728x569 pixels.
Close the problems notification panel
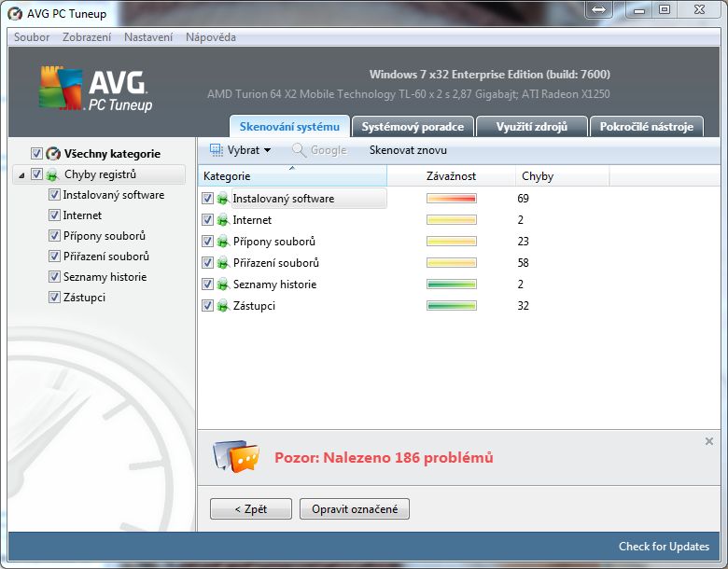709,441
